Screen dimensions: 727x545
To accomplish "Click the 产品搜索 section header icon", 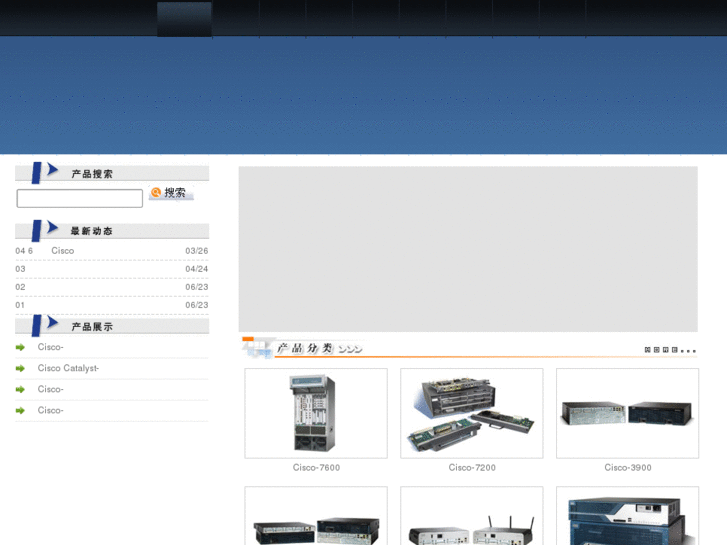I will coord(45,173).
